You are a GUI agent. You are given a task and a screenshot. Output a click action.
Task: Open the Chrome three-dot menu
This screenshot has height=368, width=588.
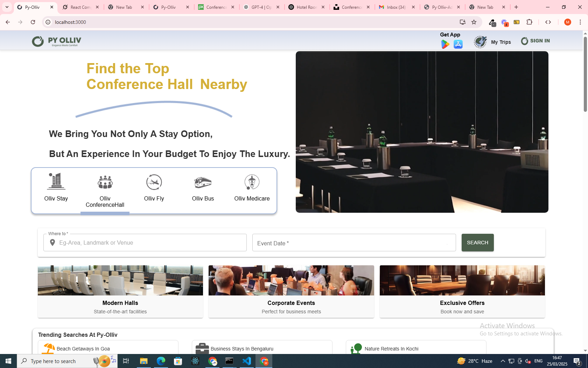point(580,22)
